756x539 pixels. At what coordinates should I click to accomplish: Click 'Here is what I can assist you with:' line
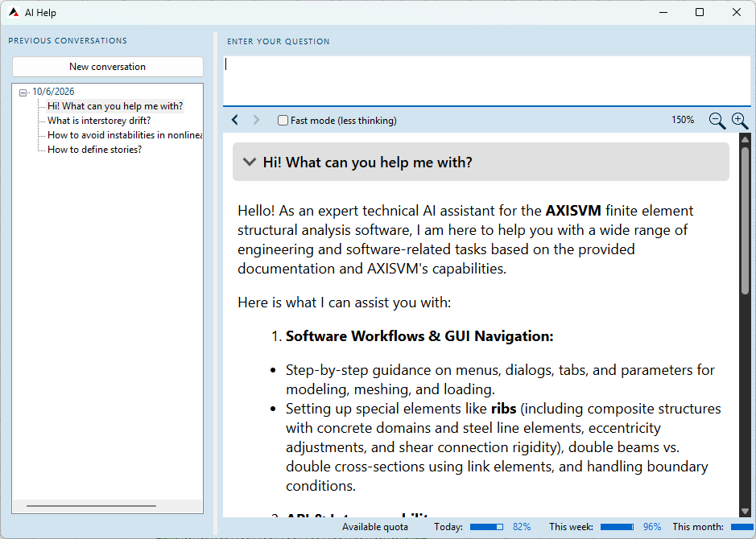pyautogui.click(x=345, y=302)
